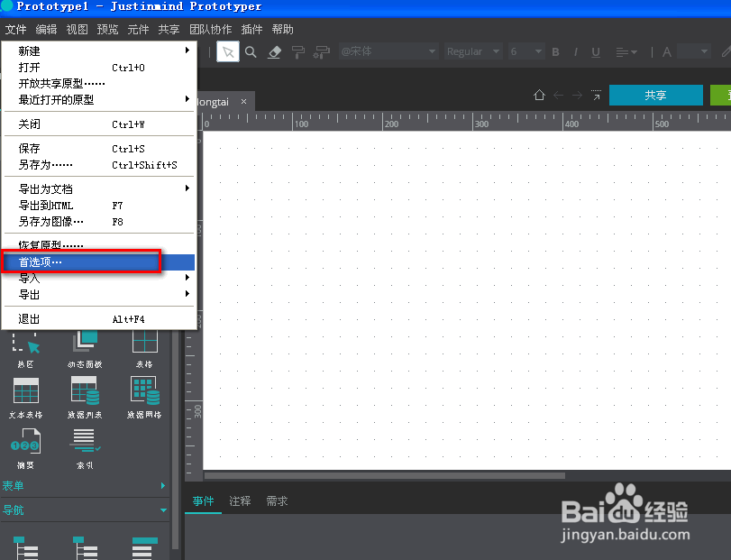Activate the zoom magnifier tool
Screen dimensions: 731x560
pyautogui.click(x=251, y=51)
